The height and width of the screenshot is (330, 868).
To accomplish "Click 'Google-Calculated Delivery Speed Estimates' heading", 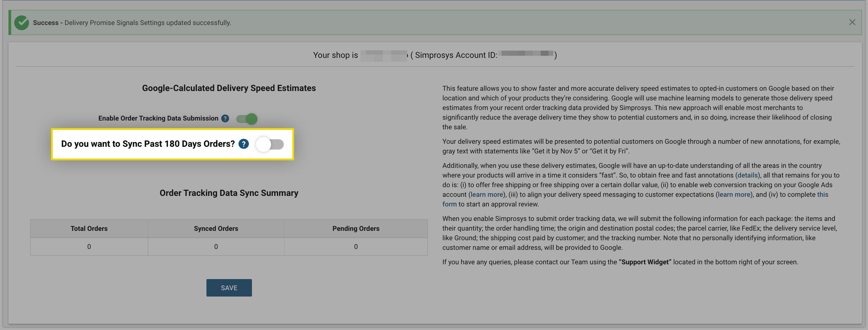I will click(x=229, y=88).
